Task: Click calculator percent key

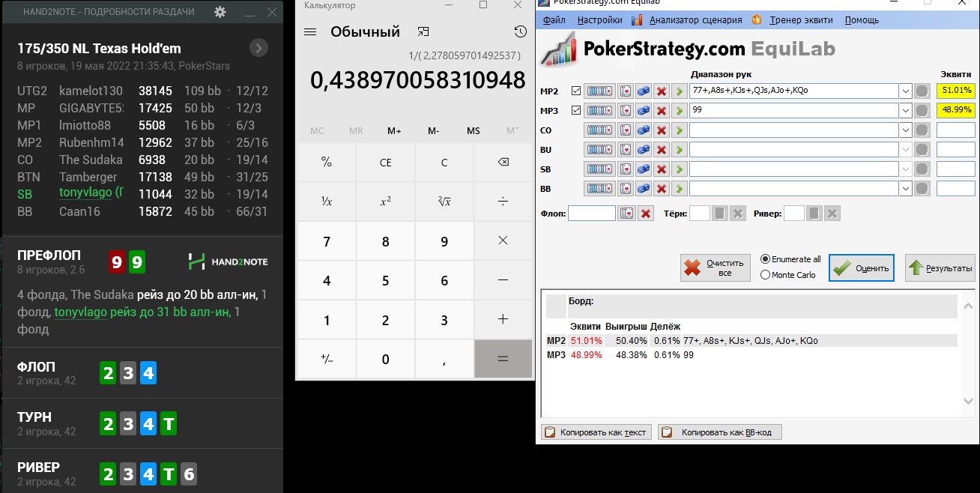Action: [327, 163]
